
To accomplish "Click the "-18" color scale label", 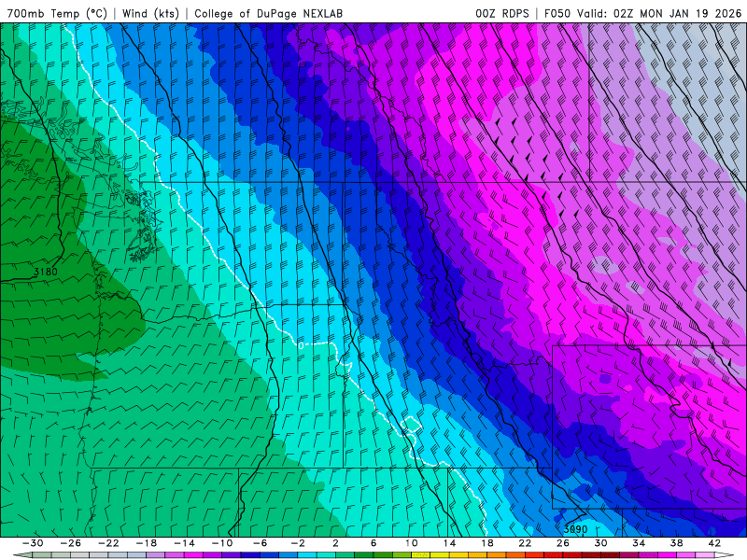I will click(x=147, y=543).
